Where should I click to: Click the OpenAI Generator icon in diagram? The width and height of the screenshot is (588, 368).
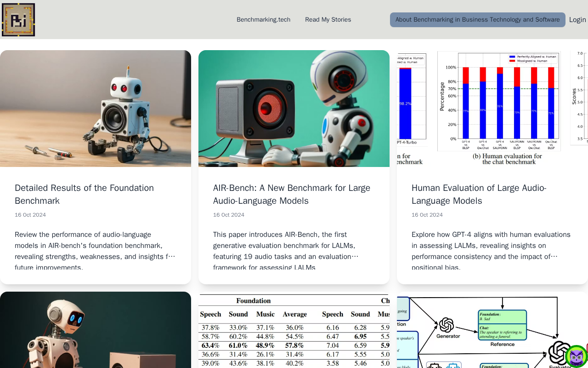tap(447, 325)
